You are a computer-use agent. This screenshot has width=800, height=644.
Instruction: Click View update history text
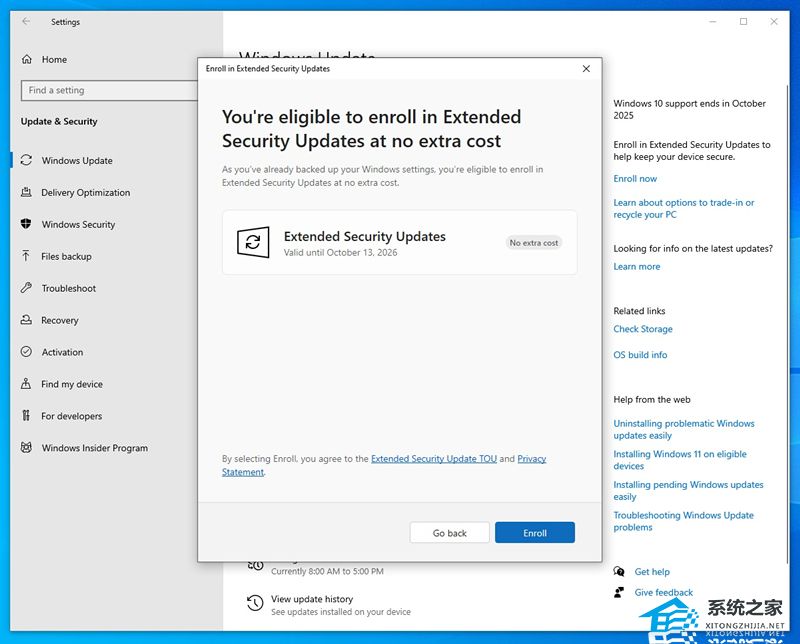point(312,599)
